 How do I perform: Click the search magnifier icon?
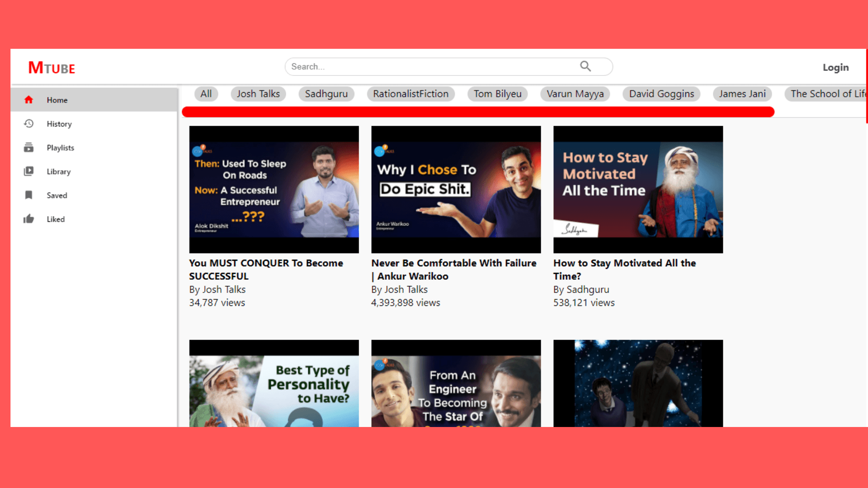[585, 66]
